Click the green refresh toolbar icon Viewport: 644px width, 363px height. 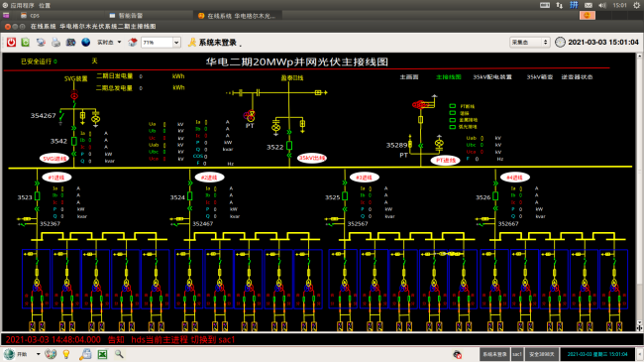pos(26,42)
